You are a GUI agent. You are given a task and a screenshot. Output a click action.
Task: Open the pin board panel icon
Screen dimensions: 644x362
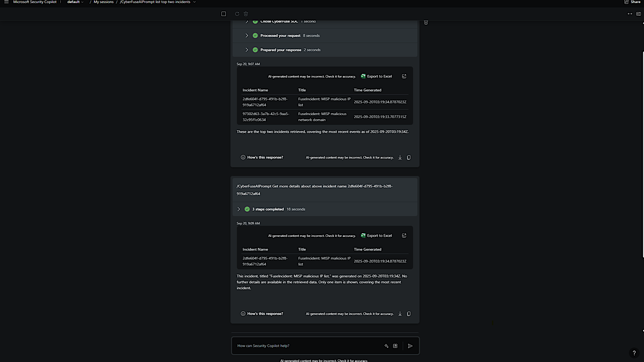click(x=639, y=14)
